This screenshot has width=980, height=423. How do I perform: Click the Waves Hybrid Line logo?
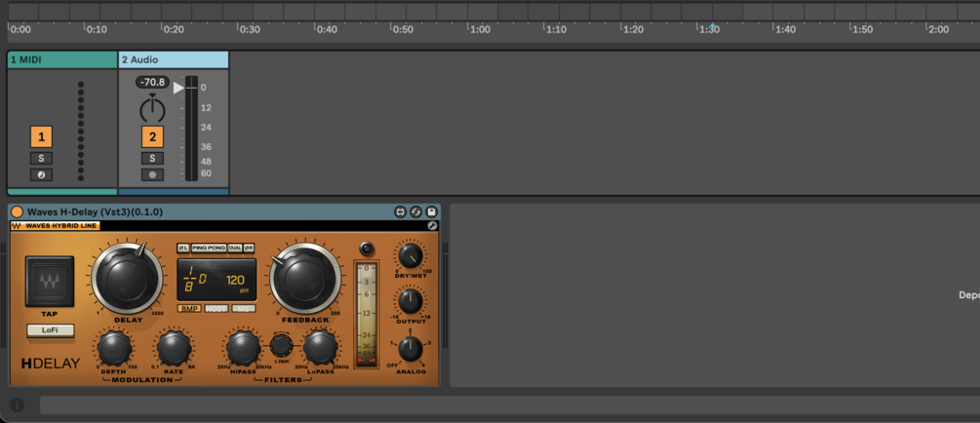[x=55, y=225]
